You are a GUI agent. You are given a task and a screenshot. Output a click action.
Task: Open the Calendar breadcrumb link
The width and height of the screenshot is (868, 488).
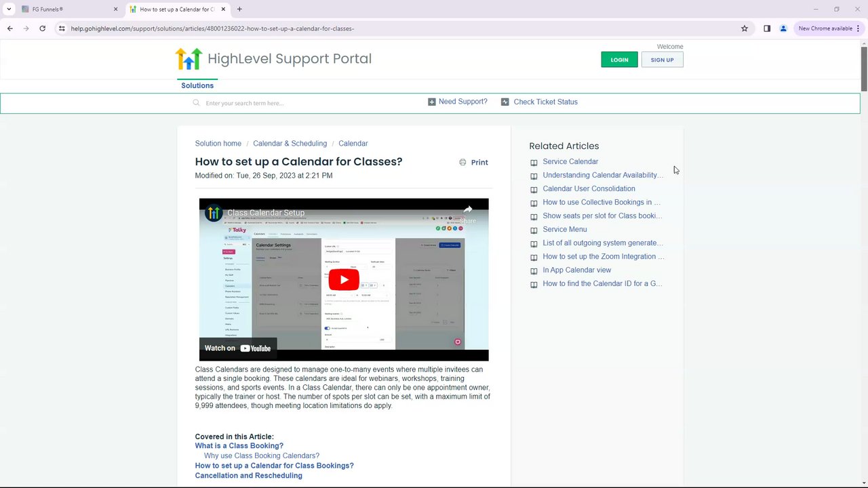353,144
